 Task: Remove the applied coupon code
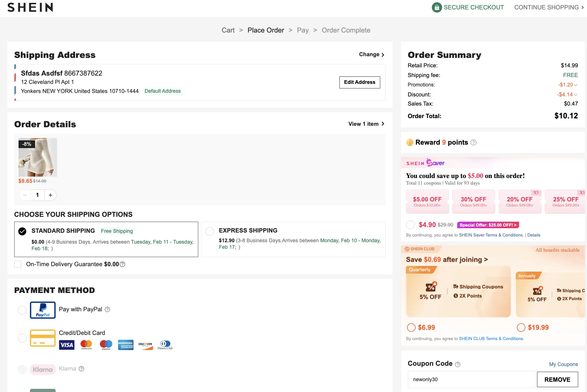click(x=557, y=379)
